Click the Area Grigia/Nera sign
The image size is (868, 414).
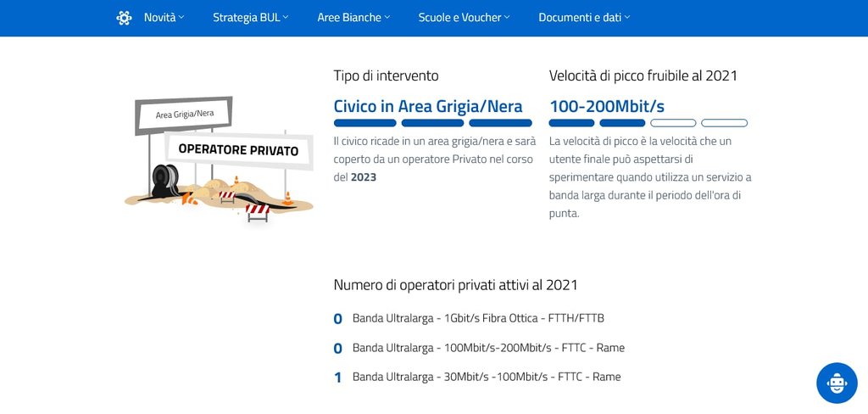click(x=184, y=114)
